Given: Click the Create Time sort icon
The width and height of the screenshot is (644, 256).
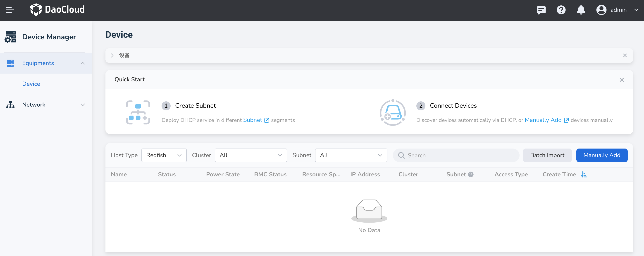Looking at the screenshot, I should click(584, 175).
